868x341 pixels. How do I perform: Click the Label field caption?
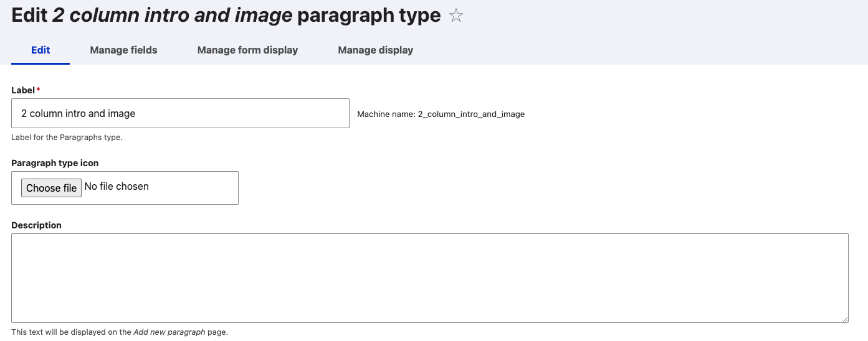(x=22, y=90)
